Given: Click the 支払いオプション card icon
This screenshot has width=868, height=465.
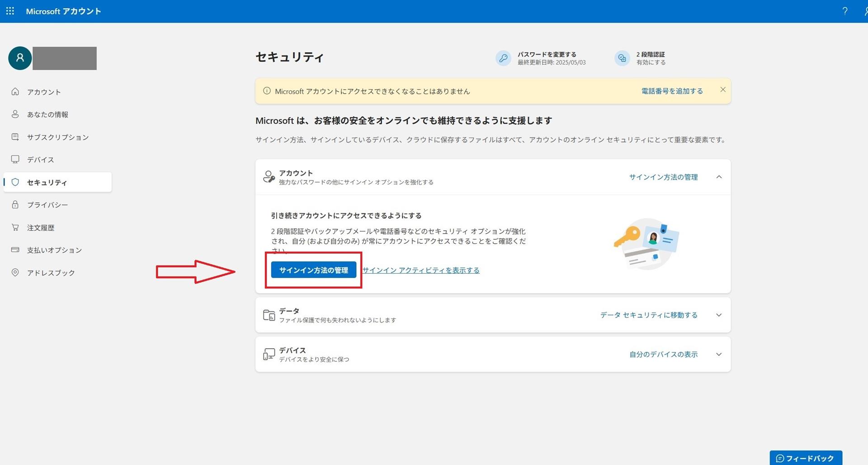Looking at the screenshot, I should pyautogui.click(x=15, y=250).
